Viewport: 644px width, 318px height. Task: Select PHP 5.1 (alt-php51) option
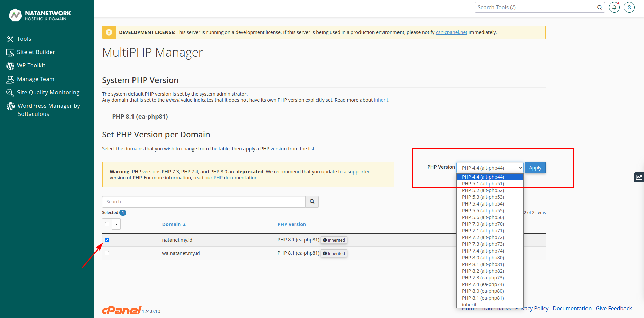490,184
